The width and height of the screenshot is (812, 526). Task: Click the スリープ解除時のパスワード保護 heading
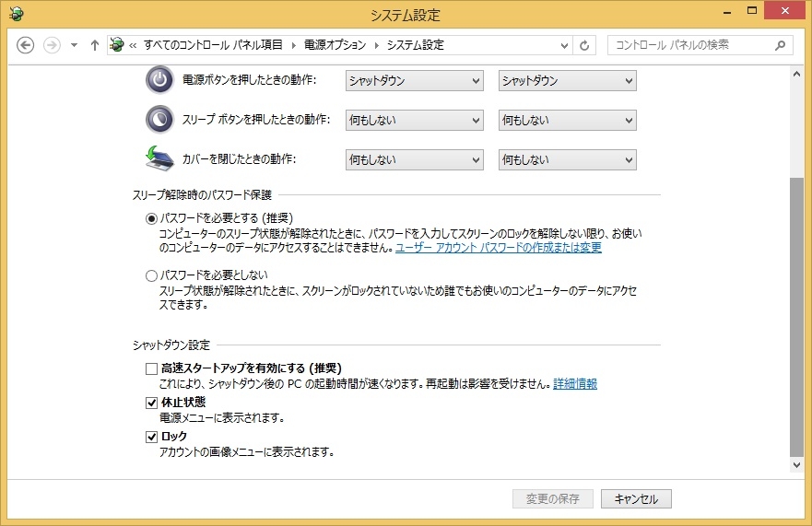pos(202,195)
